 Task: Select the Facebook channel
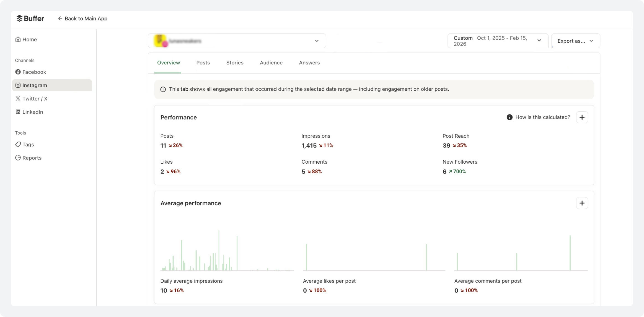click(52, 72)
